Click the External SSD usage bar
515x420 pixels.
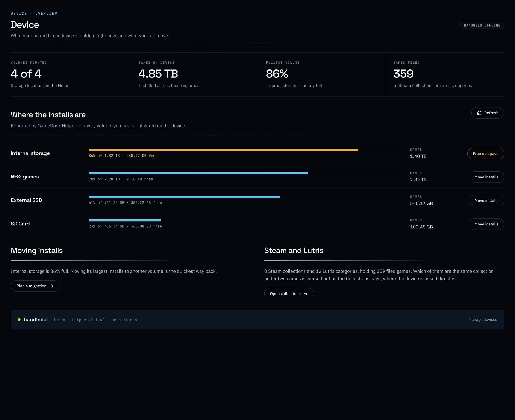pyautogui.click(x=184, y=197)
